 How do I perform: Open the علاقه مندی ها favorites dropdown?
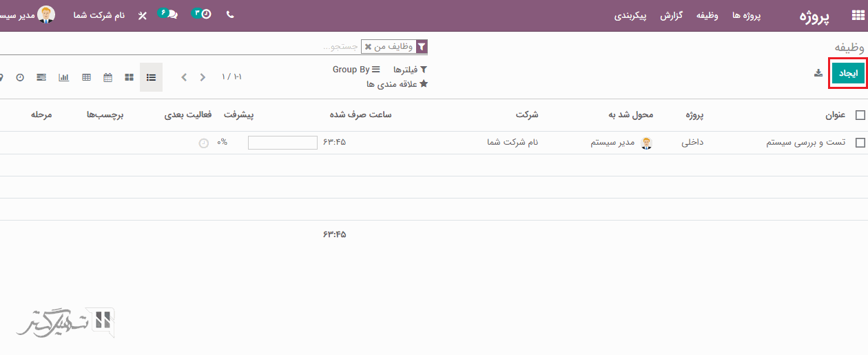pos(397,84)
